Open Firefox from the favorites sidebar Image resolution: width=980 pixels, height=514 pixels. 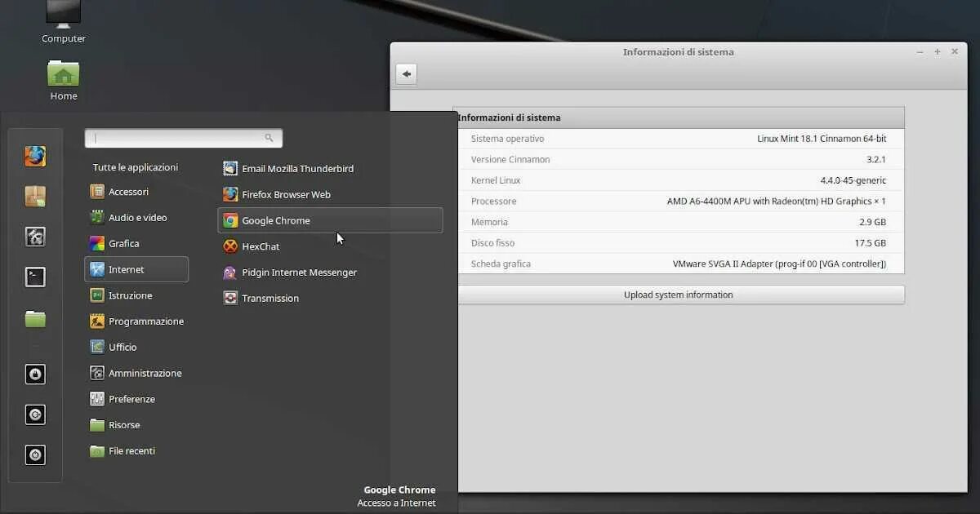35,156
